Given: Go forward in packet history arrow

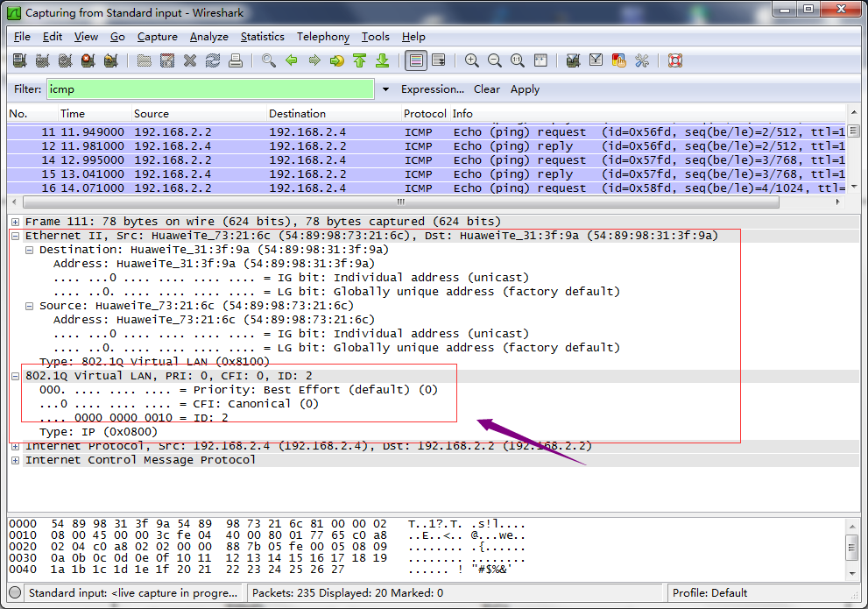Looking at the screenshot, I should (x=314, y=60).
